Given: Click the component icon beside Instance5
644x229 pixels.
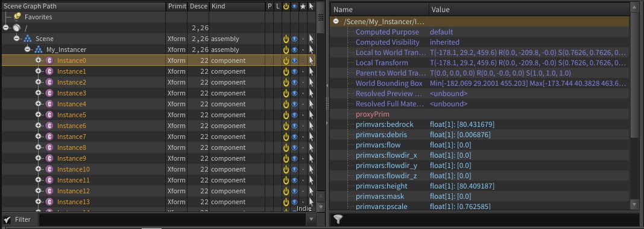Looking at the screenshot, I should [49, 115].
